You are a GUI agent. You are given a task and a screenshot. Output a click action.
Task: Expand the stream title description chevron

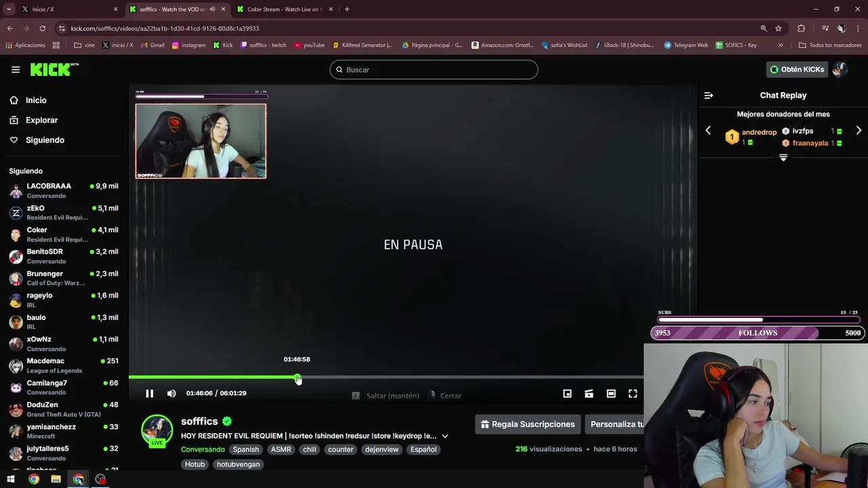445,436
